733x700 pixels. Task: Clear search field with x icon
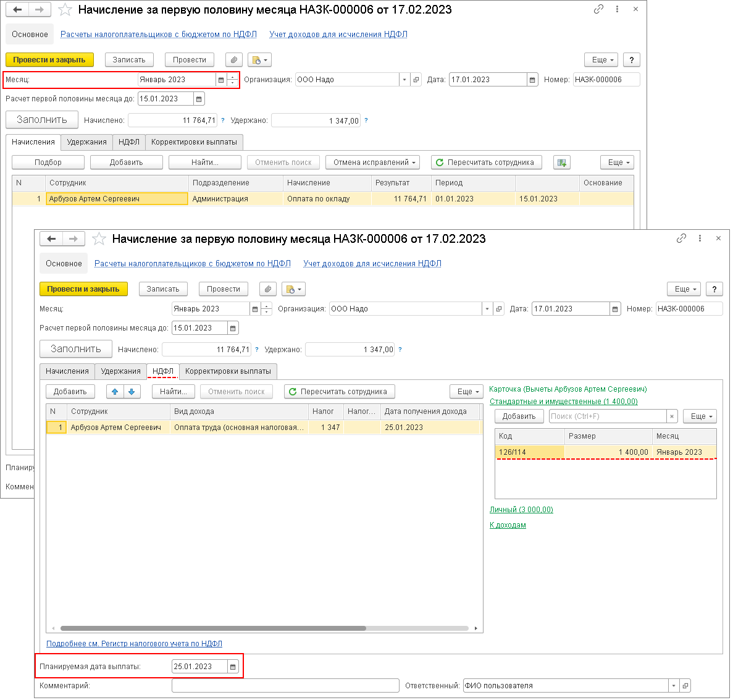pyautogui.click(x=672, y=416)
